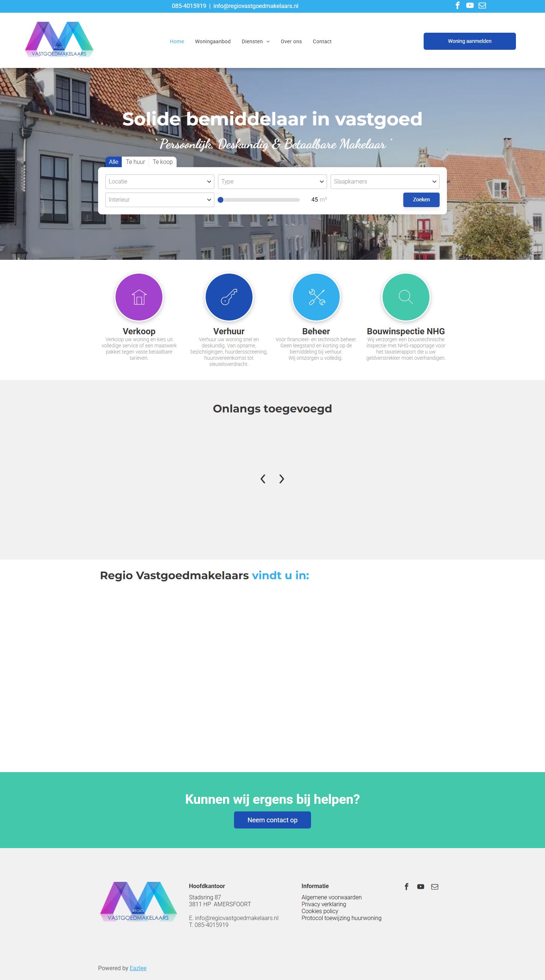This screenshot has height=980, width=545.
Task: Click the Verkoop heading
Action: pyautogui.click(x=139, y=331)
